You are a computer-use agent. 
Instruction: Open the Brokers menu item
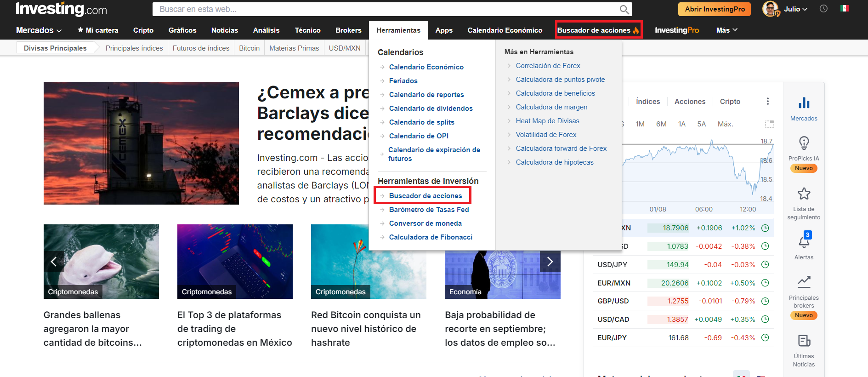point(348,30)
